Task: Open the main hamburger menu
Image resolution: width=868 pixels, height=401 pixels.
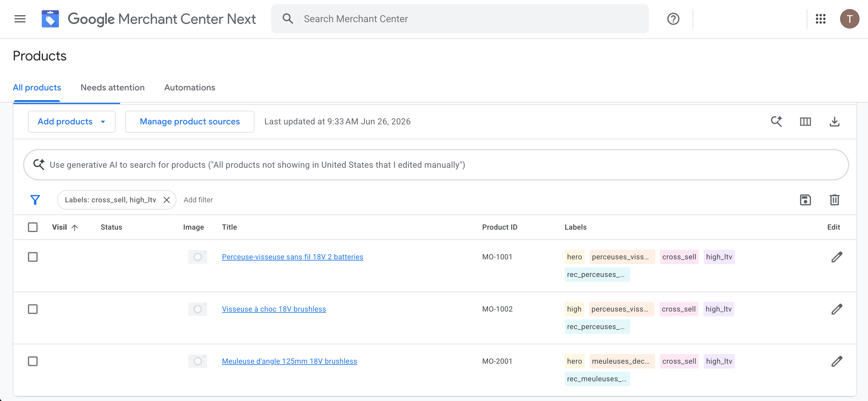Action: tap(20, 19)
